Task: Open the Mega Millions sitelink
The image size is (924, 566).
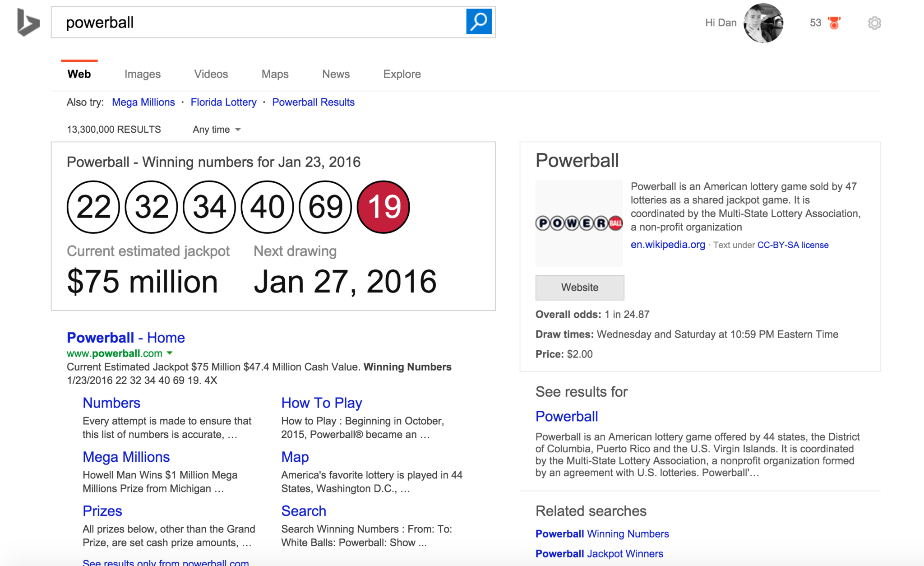Action: click(x=126, y=457)
